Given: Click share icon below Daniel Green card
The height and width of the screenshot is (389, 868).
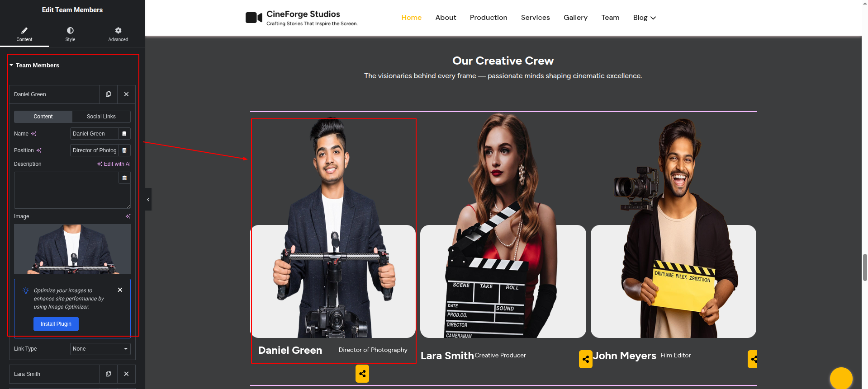Looking at the screenshot, I should point(362,374).
